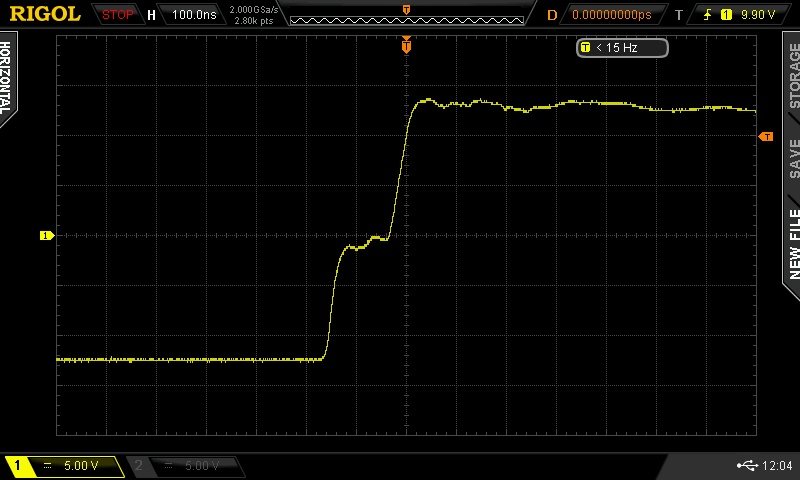
Task: Click the orange trigger level marker at right edge
Action: click(766, 136)
